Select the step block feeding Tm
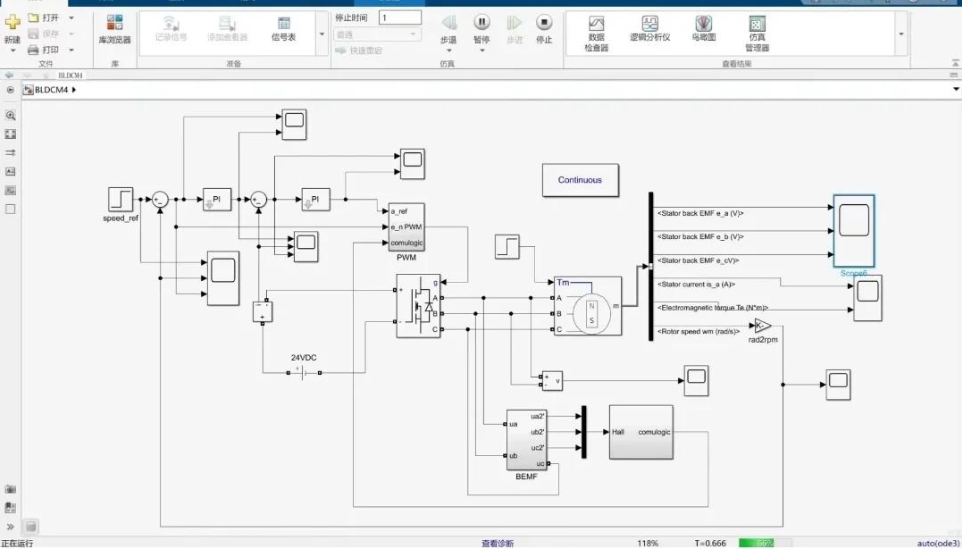The width and height of the screenshot is (962, 549). click(507, 247)
